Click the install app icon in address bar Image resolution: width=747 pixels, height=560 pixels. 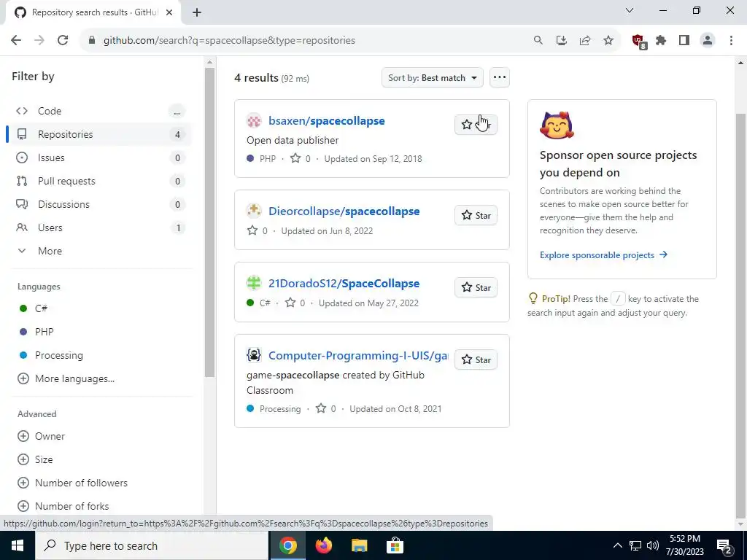(x=561, y=41)
